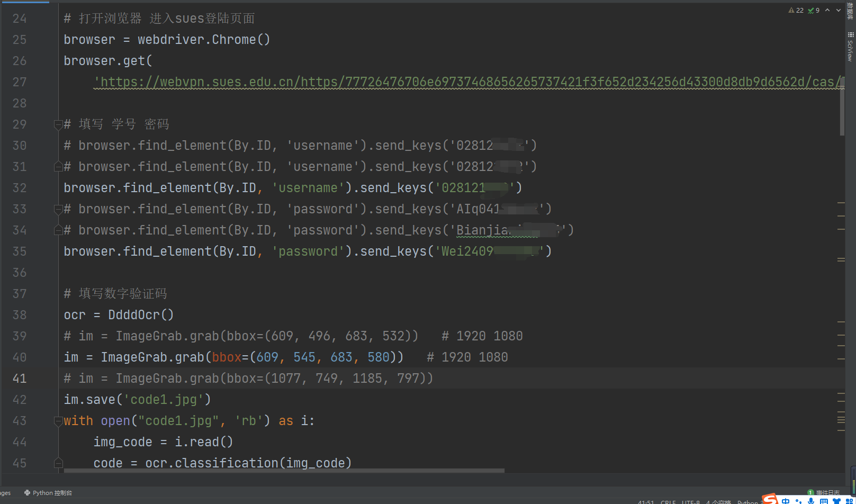Click line number 24 in the gutter
This screenshot has height=504, width=856.
(20, 19)
